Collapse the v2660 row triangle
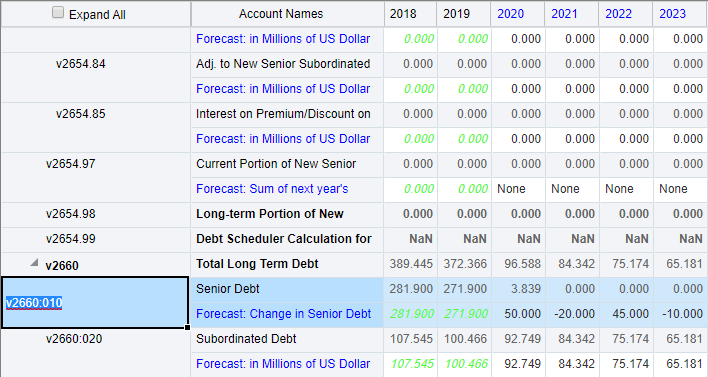The height and width of the screenshot is (377, 708). point(34,263)
